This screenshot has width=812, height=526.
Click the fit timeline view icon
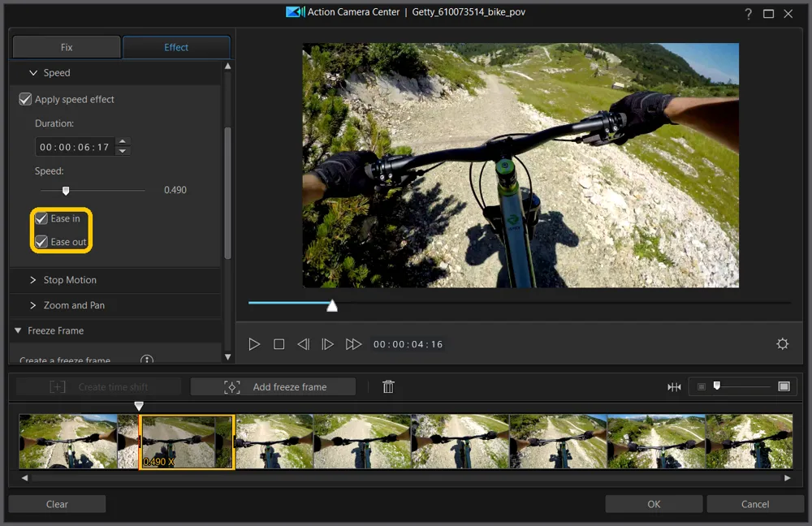click(x=674, y=386)
